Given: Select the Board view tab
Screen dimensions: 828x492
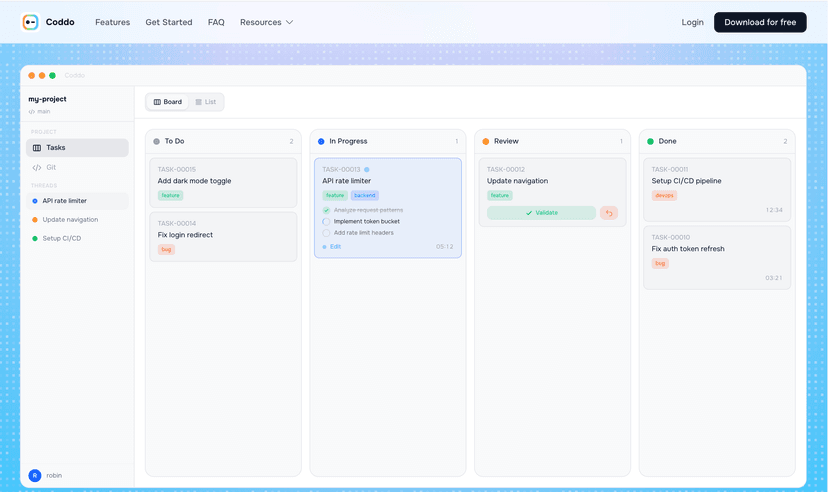Looking at the screenshot, I should point(168,102).
